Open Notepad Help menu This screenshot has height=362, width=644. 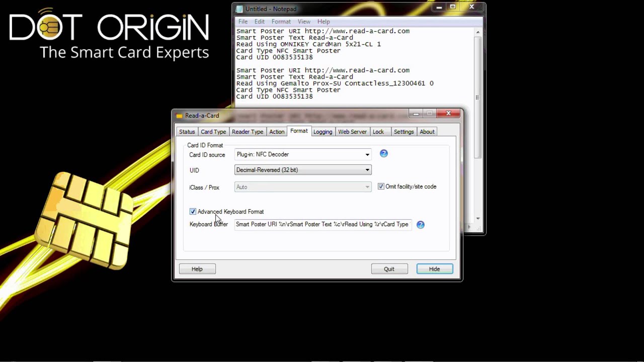click(324, 22)
